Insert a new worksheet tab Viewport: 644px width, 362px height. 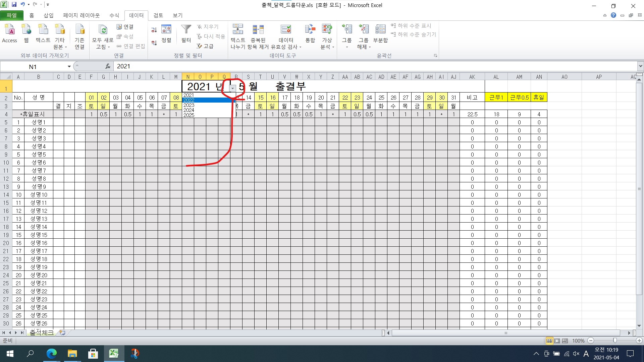pos(62,333)
